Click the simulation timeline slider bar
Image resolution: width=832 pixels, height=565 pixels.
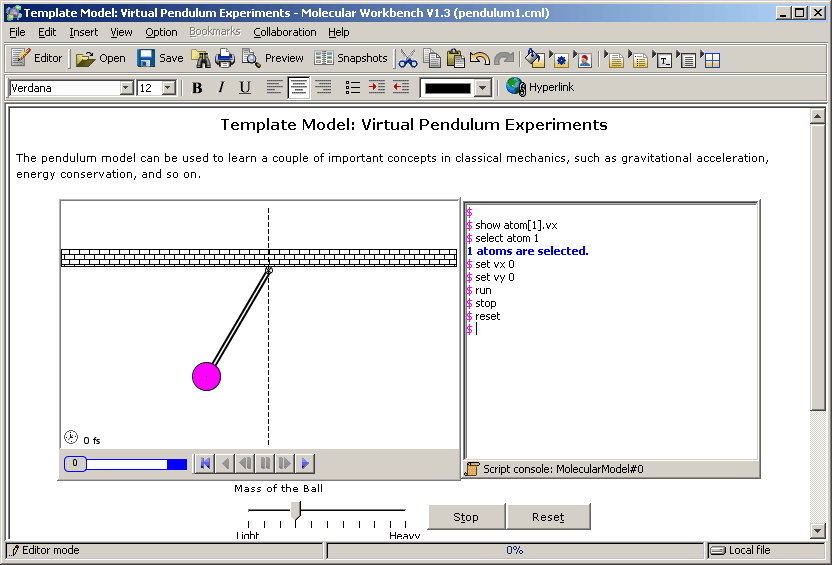point(126,464)
